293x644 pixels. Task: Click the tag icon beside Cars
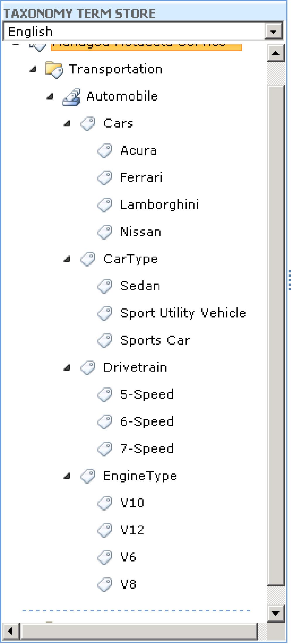88,124
